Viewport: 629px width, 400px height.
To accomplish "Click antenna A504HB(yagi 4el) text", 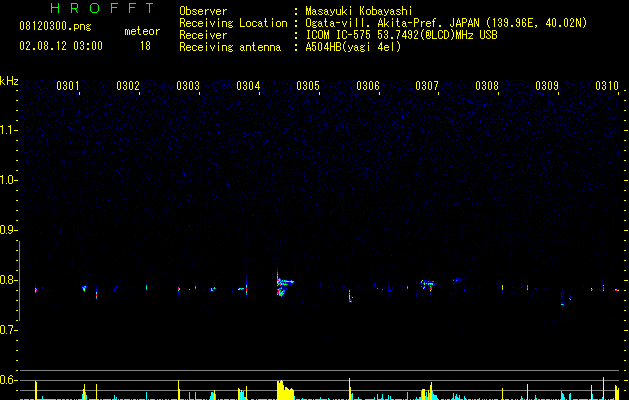I will click(353, 47).
